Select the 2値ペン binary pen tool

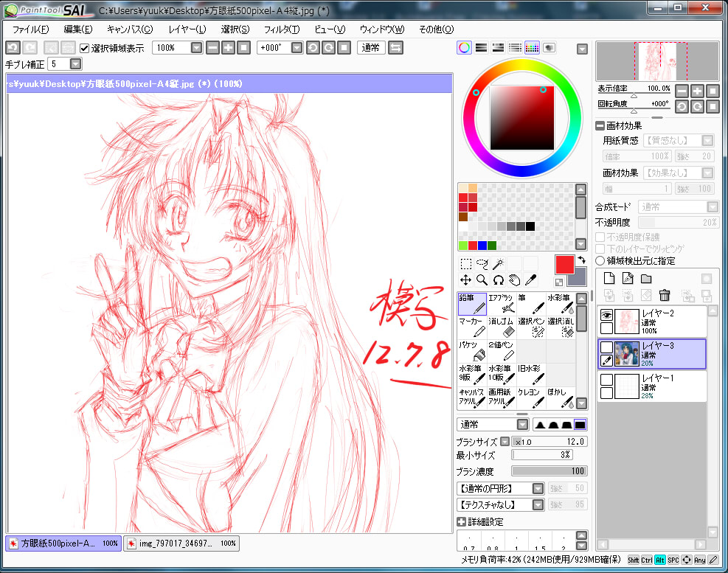[501, 352]
